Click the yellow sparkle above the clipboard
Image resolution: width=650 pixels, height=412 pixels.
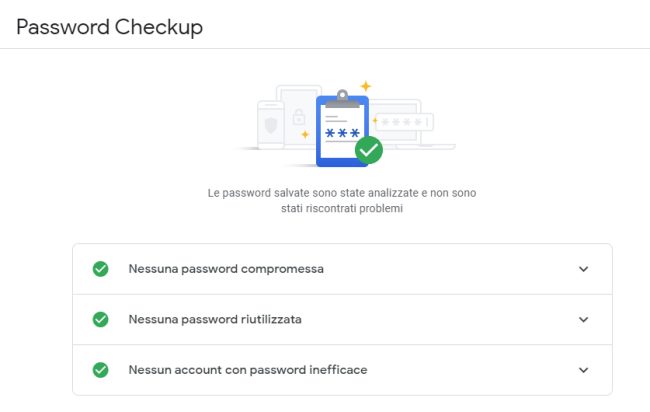point(366,86)
